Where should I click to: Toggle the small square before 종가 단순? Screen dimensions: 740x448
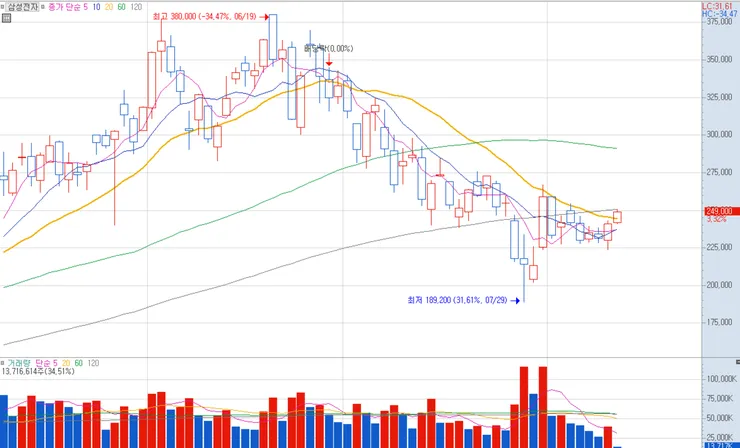pyautogui.click(x=44, y=8)
